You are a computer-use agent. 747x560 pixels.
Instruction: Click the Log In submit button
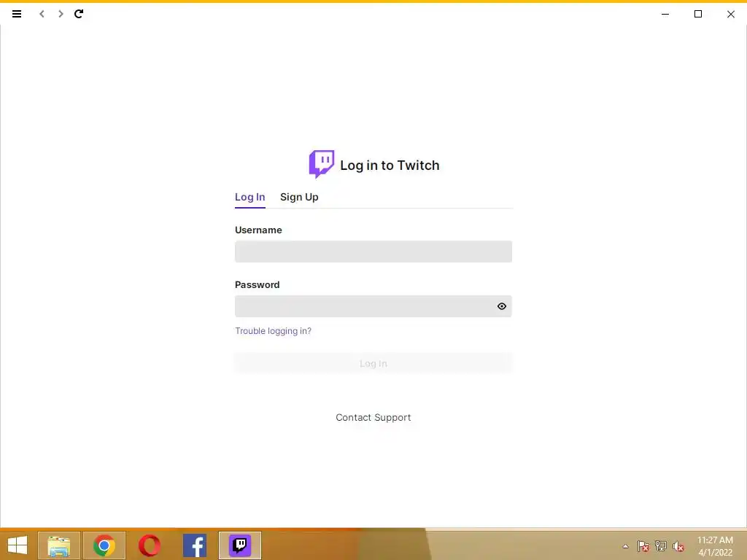point(373,363)
